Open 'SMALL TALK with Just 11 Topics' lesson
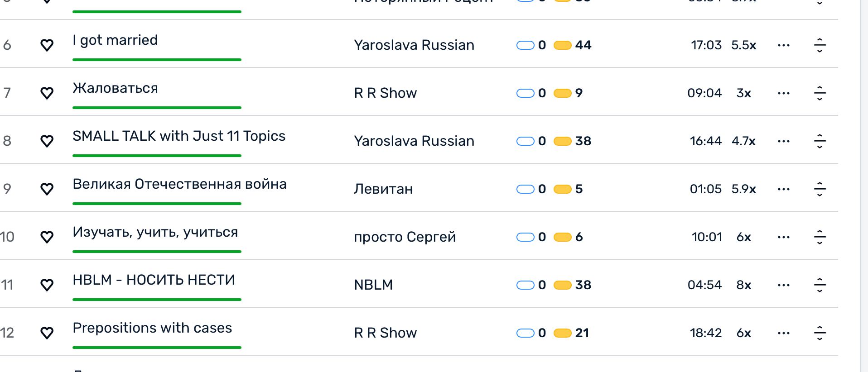 point(179,136)
